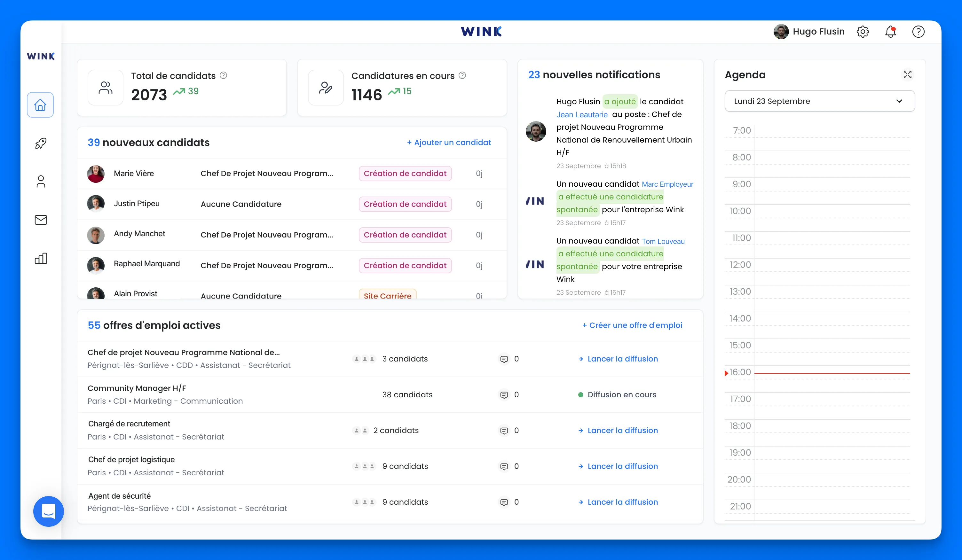Screen dimensions: 962x560
Task: Click Ajouter un candidat link
Action: pyautogui.click(x=449, y=142)
